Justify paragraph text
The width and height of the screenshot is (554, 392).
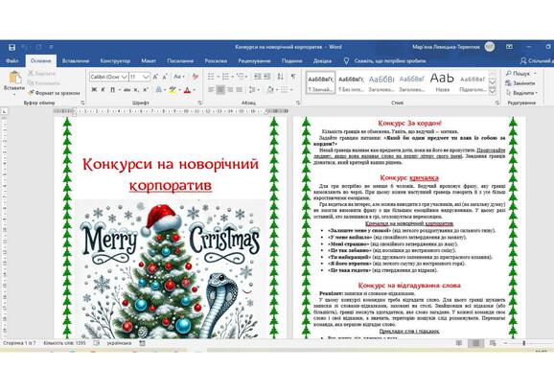(x=240, y=90)
